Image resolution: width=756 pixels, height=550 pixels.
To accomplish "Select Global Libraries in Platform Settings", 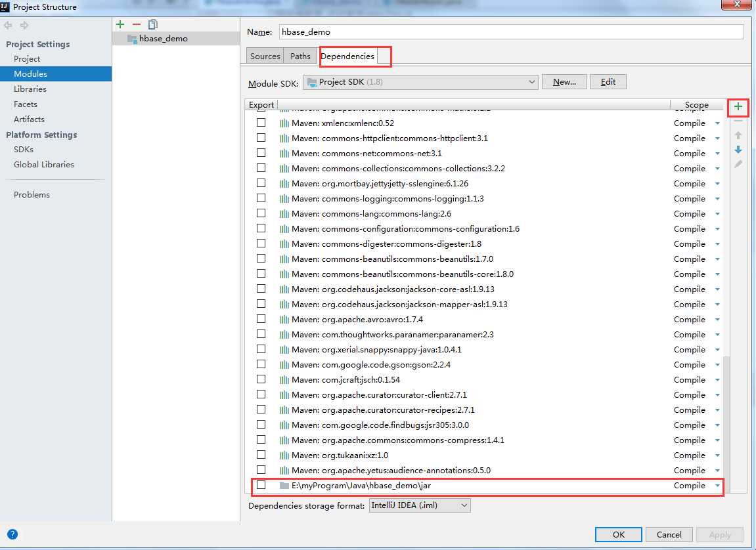I will coord(44,164).
